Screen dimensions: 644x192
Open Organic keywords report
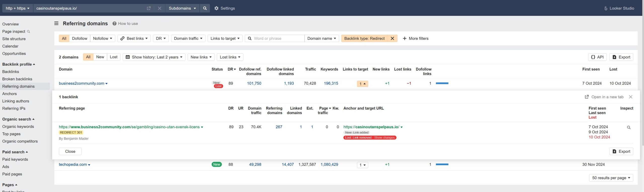pos(18,127)
